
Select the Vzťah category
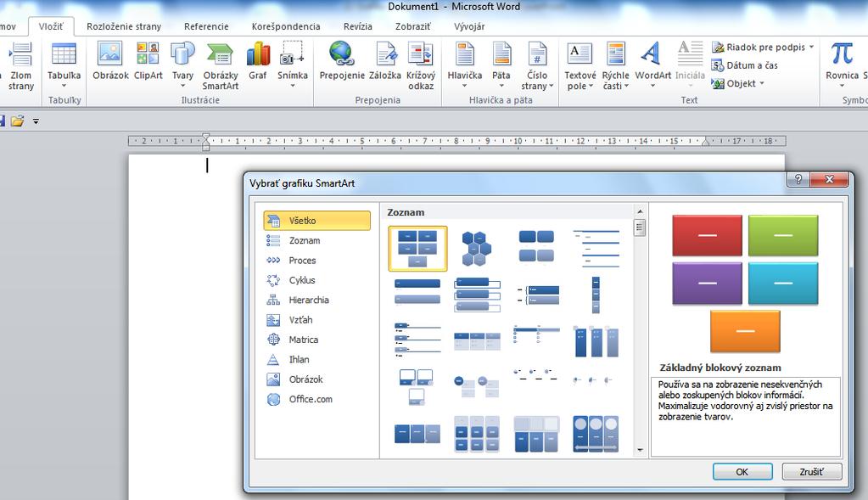[316, 320]
